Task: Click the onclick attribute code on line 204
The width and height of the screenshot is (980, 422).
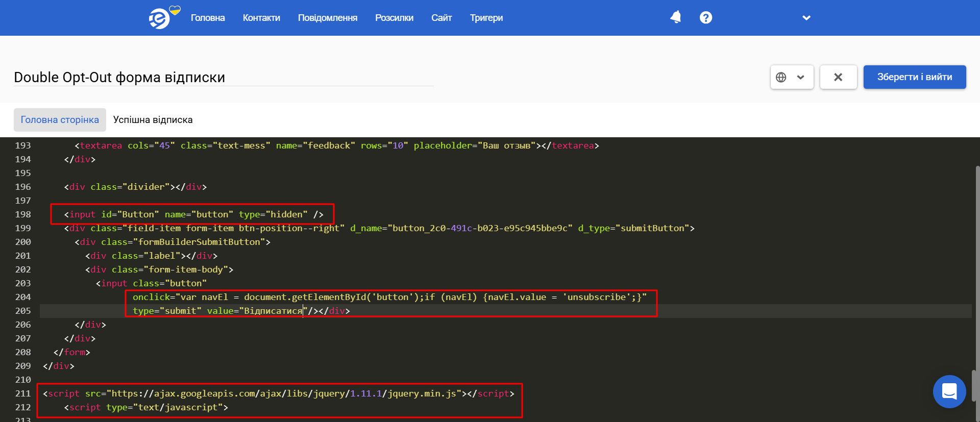Action: pos(389,297)
